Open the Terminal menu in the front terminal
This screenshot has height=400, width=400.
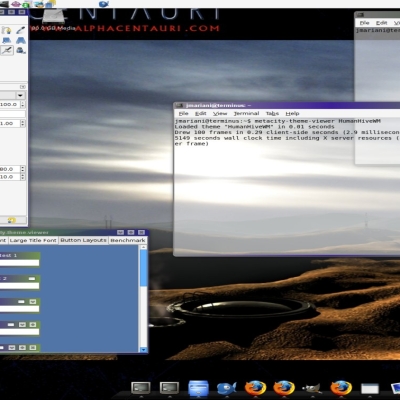[x=246, y=113]
